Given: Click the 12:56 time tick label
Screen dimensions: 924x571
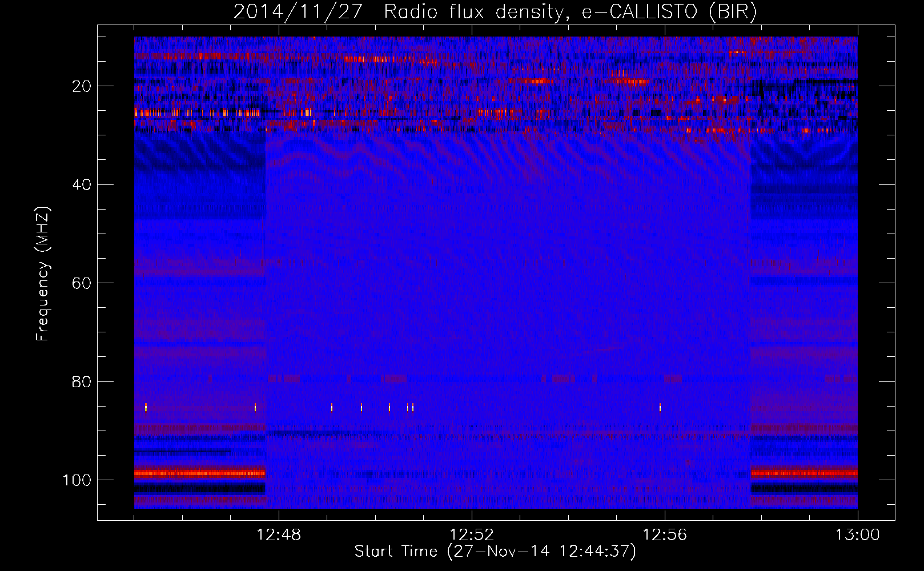Looking at the screenshot, I should 665,535.
